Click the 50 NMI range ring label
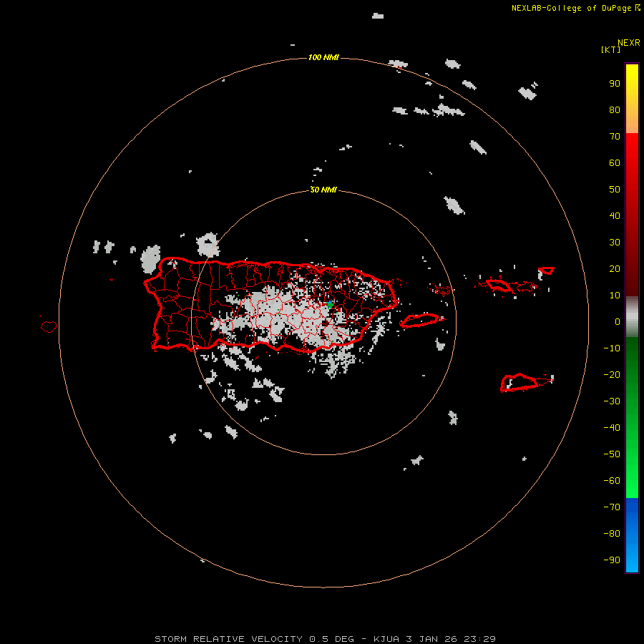This screenshot has width=644, height=644. [x=323, y=190]
